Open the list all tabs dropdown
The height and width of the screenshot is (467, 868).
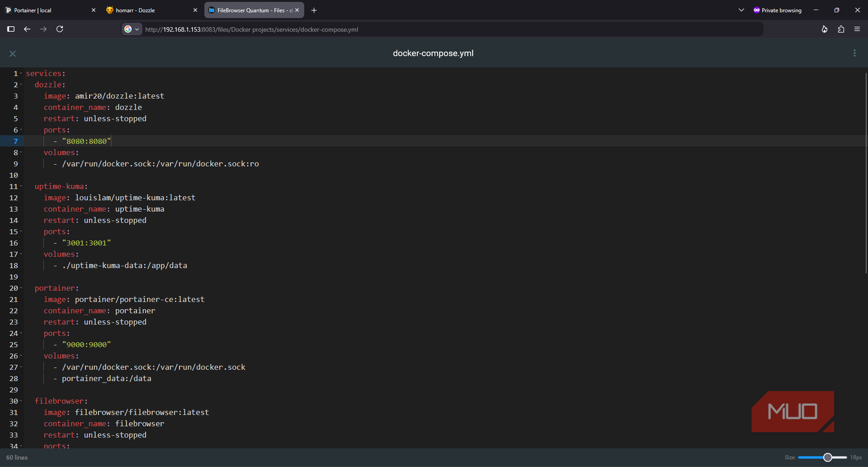(x=741, y=10)
